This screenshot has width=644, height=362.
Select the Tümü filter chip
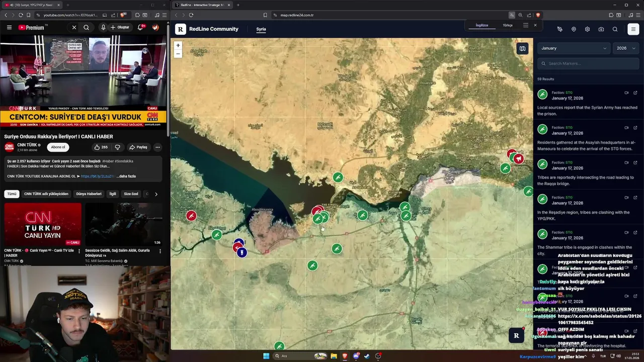[x=12, y=194]
